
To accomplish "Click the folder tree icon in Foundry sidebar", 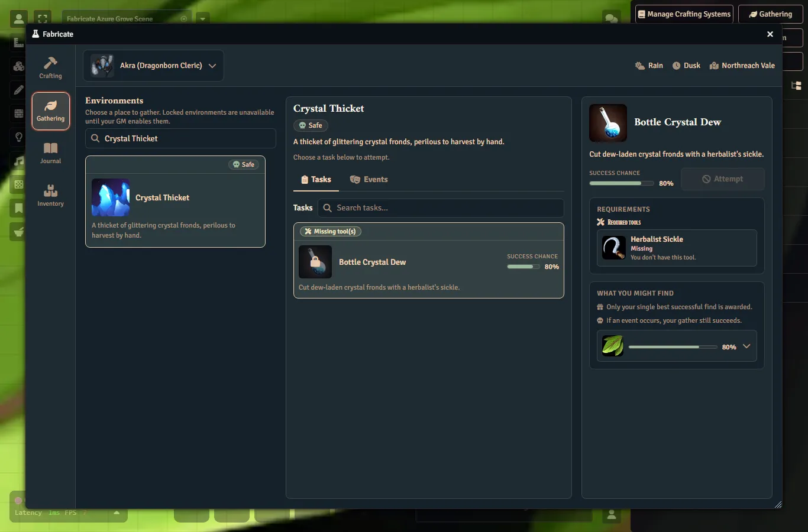I will pyautogui.click(x=796, y=86).
